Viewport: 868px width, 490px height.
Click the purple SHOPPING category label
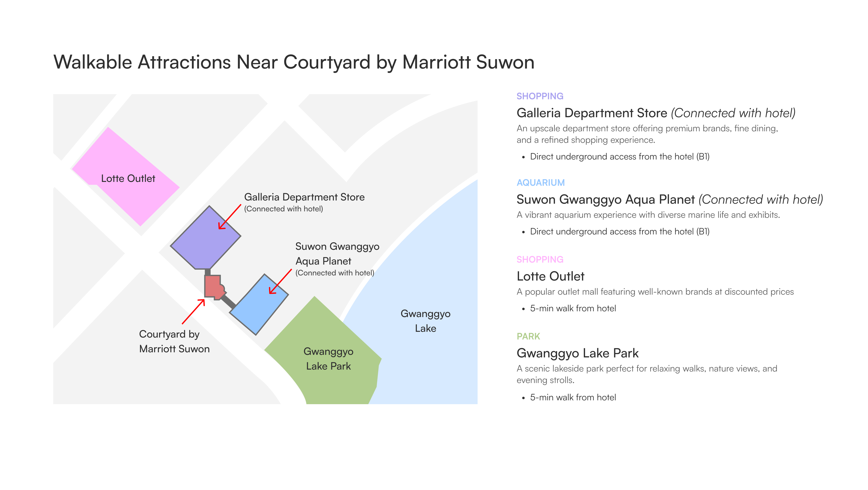pos(540,96)
